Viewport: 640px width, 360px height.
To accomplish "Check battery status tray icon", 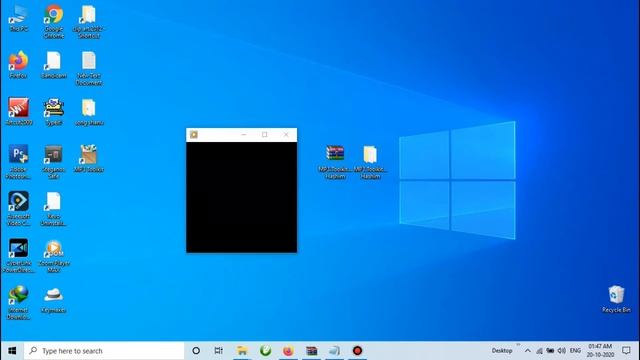I will pos(550,351).
